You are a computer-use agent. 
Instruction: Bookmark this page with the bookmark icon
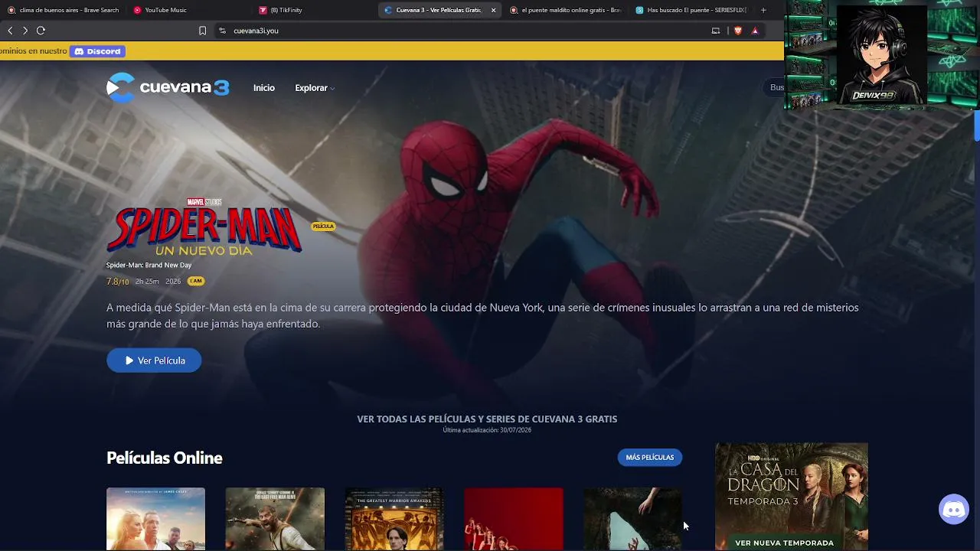coord(202,31)
